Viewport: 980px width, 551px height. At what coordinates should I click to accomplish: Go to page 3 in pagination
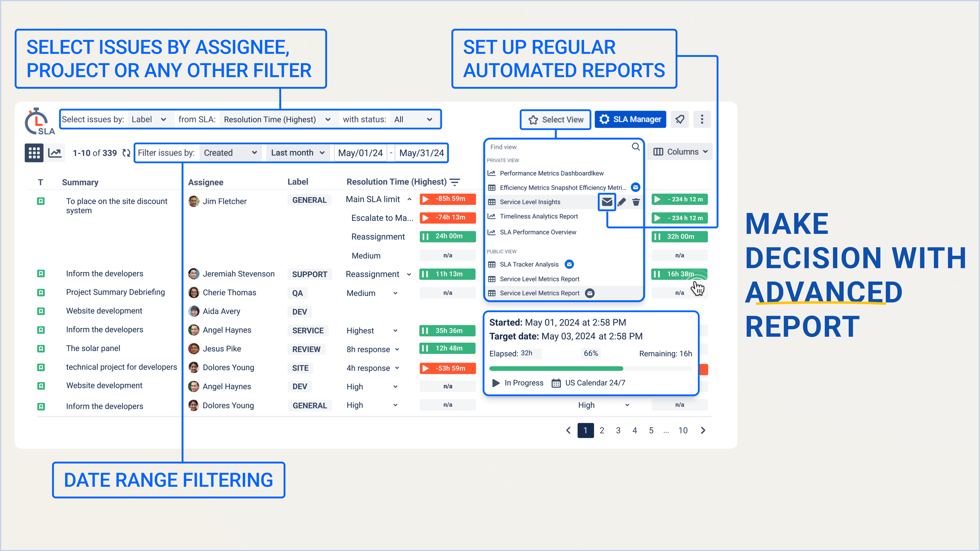coord(618,430)
